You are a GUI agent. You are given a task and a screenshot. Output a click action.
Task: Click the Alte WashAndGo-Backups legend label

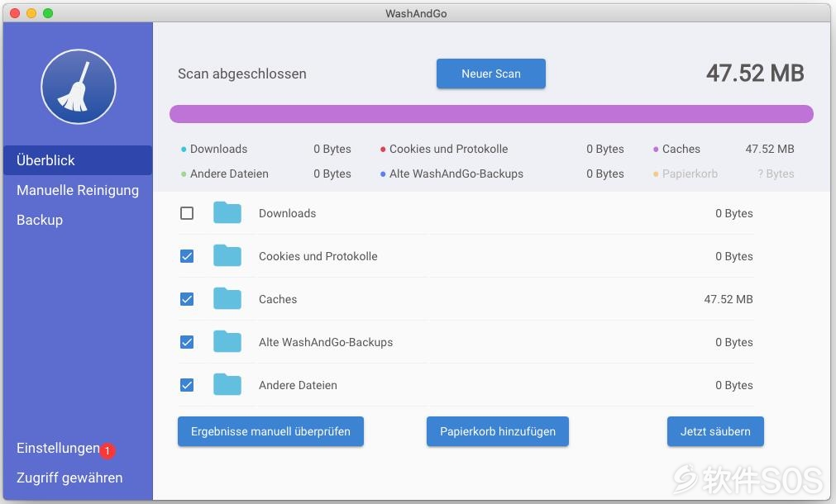click(x=456, y=174)
